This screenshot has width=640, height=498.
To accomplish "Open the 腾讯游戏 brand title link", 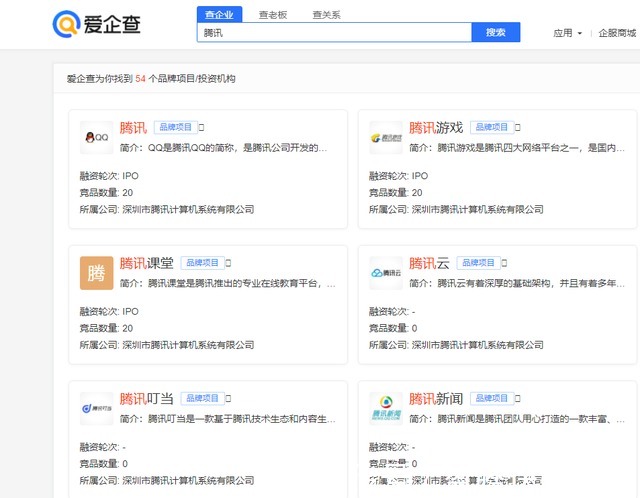I will (x=436, y=128).
